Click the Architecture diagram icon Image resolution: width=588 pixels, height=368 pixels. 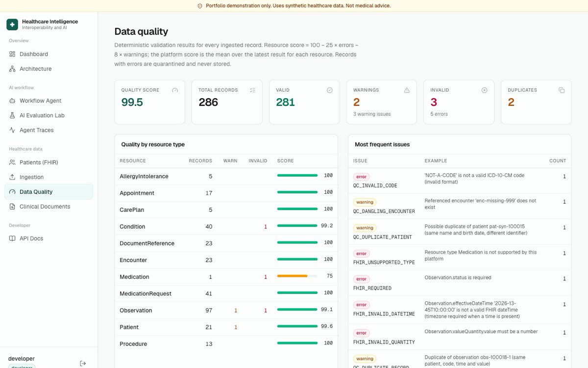point(12,69)
